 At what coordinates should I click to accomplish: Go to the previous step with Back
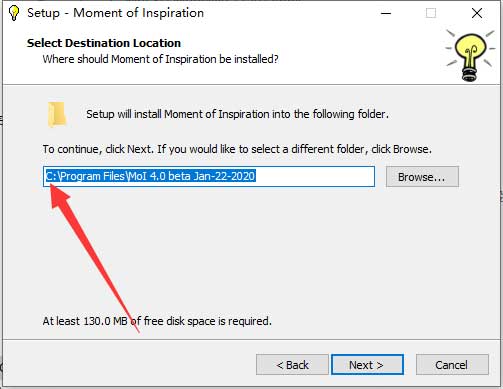point(292,365)
